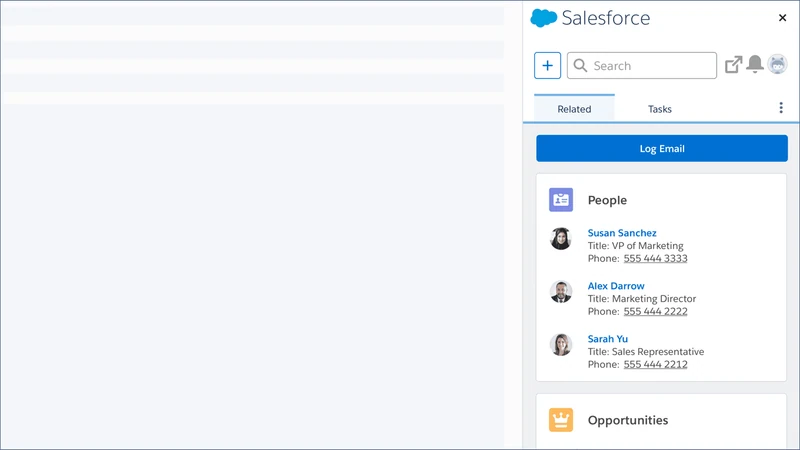
Task: Click Alex Darrow's profile photo
Action: tap(561, 292)
